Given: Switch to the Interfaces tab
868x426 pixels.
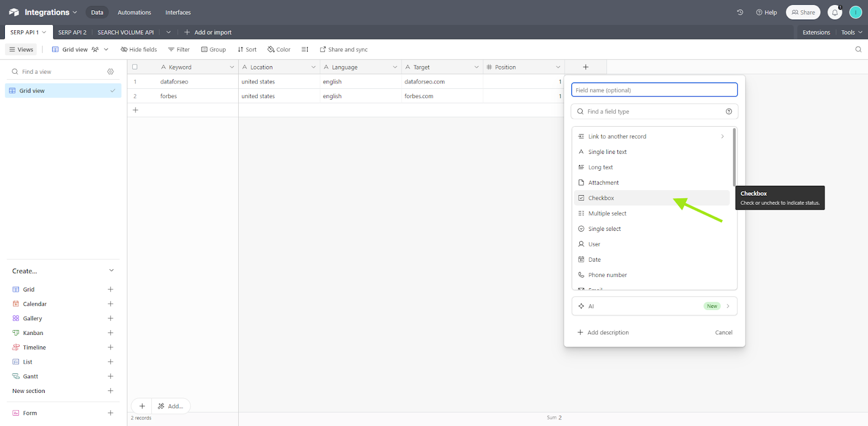Looking at the screenshot, I should tap(178, 12).
